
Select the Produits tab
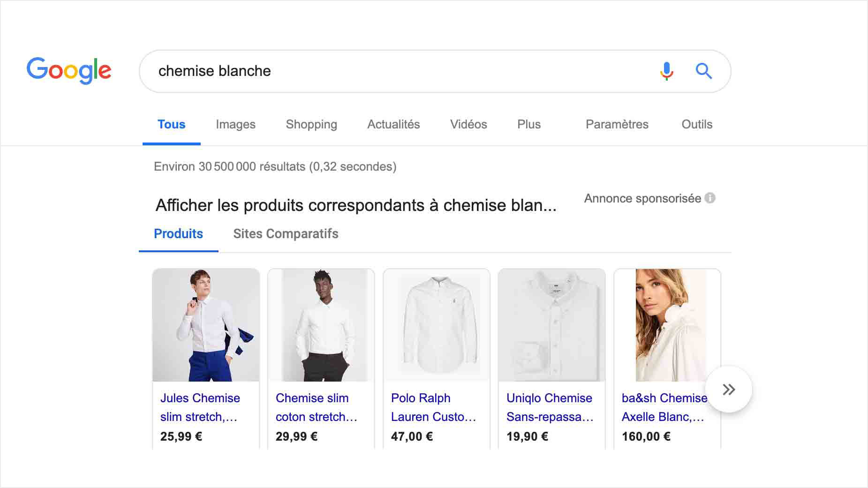point(178,234)
